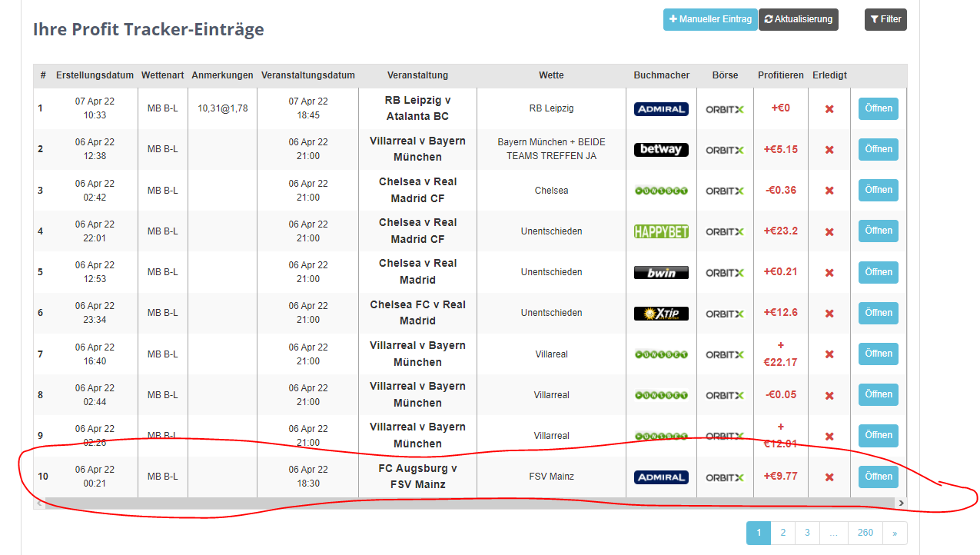Click profit value +€5.15
Image resolution: width=980 pixels, height=555 pixels.
coord(780,149)
